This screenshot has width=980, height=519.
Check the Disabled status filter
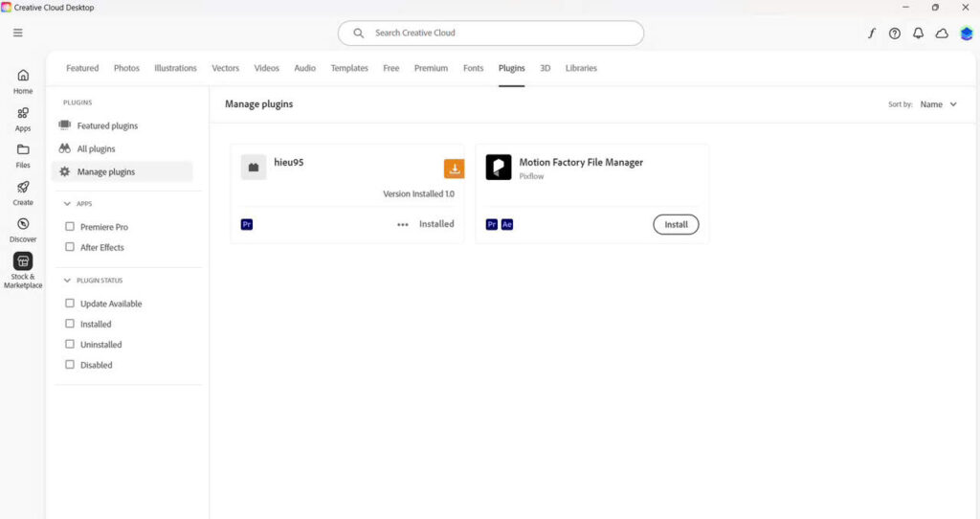(x=70, y=365)
